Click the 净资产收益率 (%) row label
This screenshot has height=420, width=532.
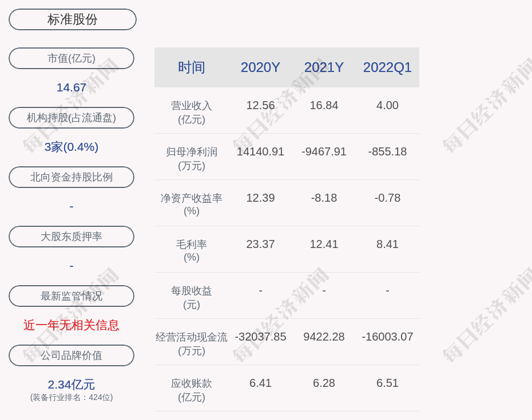coord(192,205)
